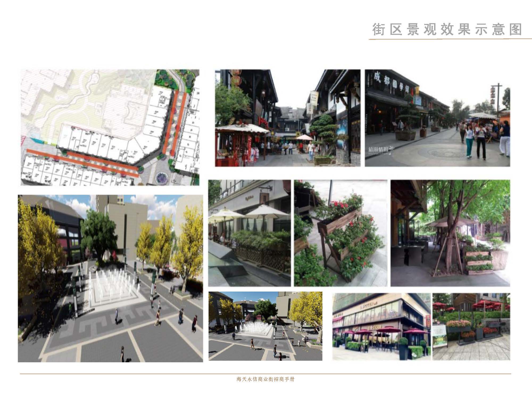Click the white patio umbrella cafe photo
The height and width of the screenshot is (399, 532).
249,233
